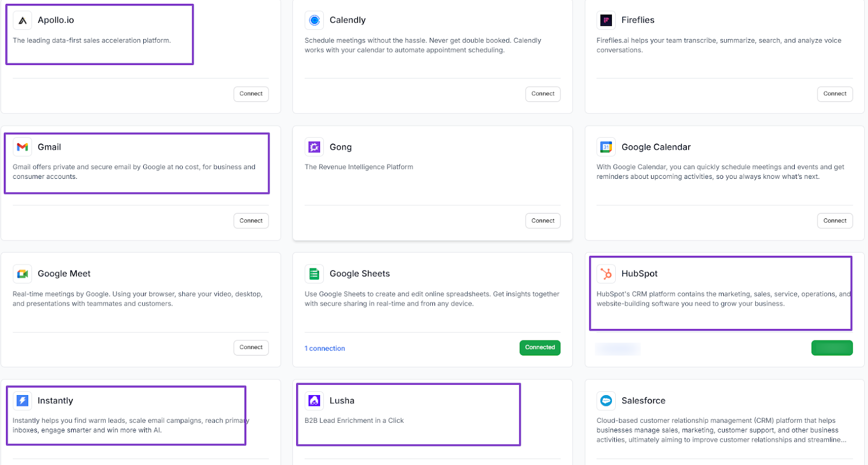Click the Gmail envelope icon
This screenshot has width=868, height=465.
(x=22, y=147)
